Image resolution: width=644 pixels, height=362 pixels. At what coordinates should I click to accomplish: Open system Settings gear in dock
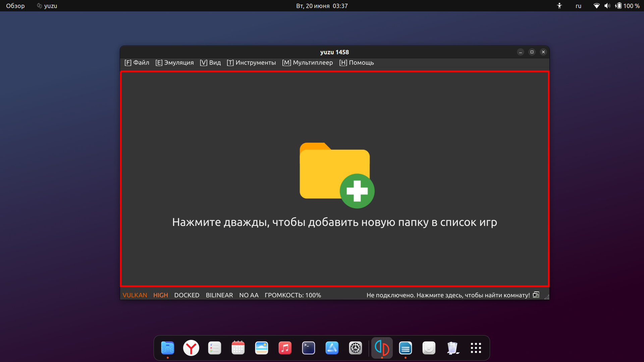click(356, 348)
